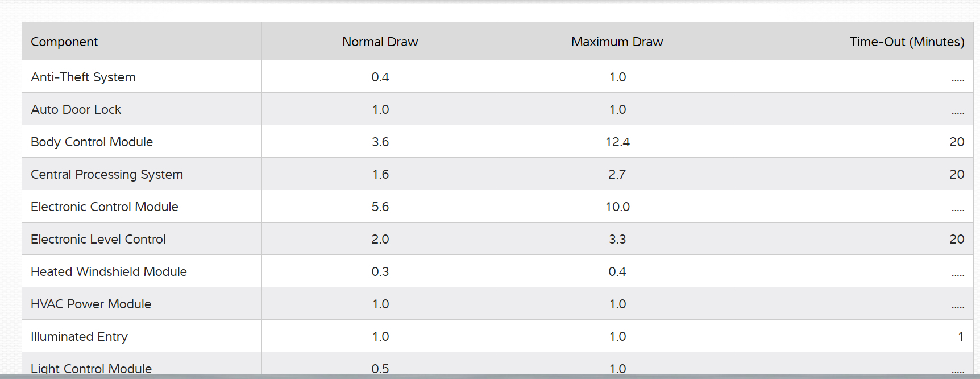Click the Electronic Control Module row label
This screenshot has width=980, height=379.
(105, 207)
